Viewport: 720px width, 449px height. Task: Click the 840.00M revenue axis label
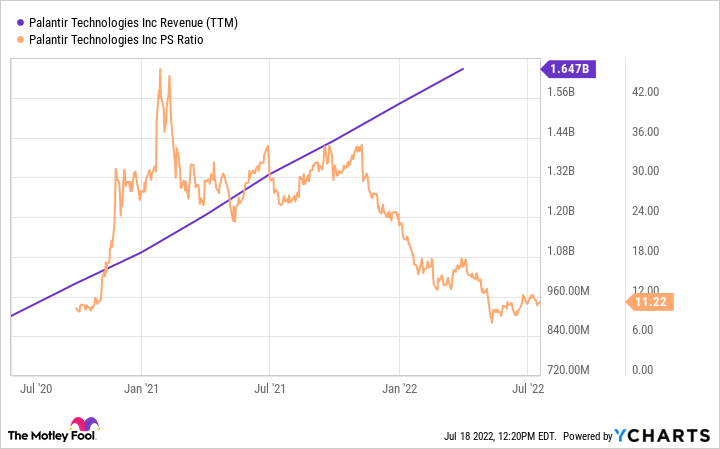pyautogui.click(x=568, y=330)
